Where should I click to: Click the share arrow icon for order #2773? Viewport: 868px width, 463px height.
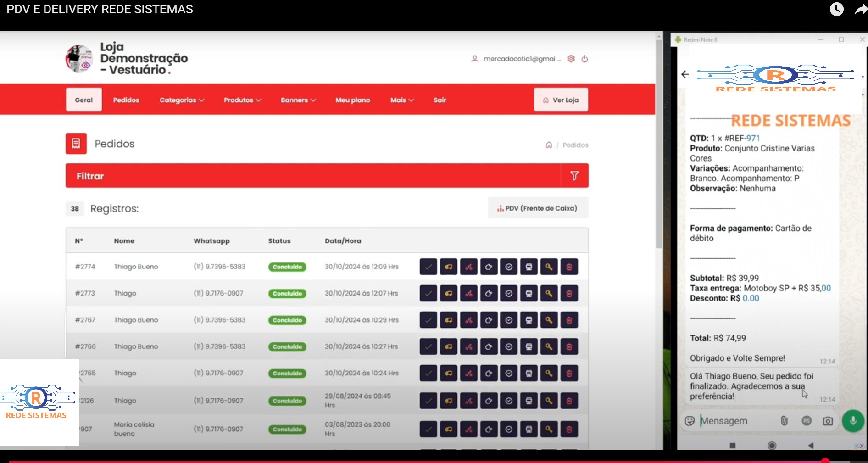point(489,293)
